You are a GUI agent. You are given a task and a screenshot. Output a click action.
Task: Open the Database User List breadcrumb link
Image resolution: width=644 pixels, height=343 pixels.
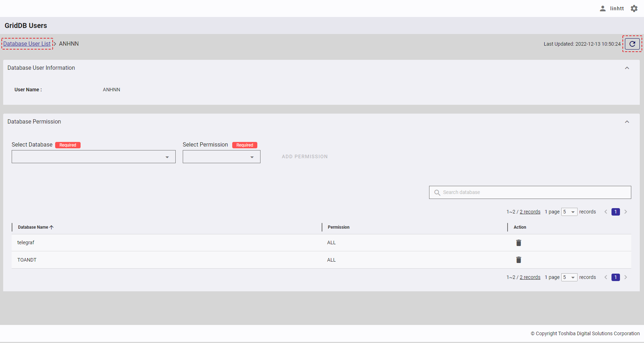pos(27,44)
